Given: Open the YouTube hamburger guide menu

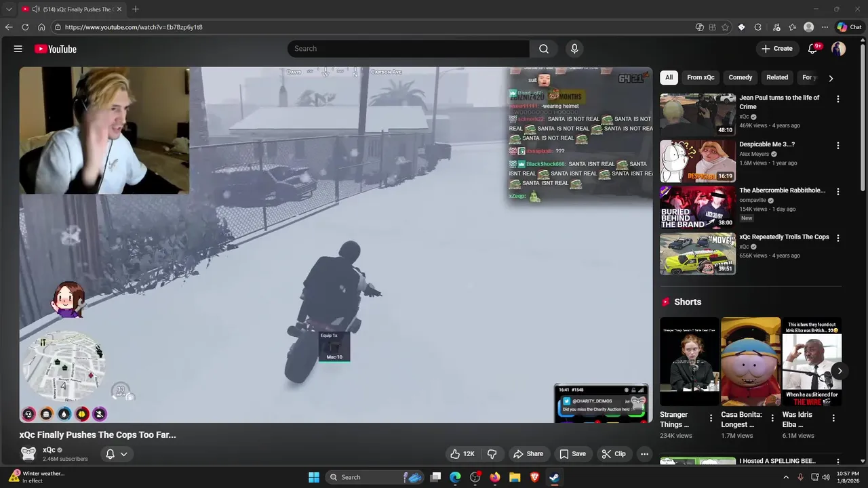Looking at the screenshot, I should (x=18, y=49).
